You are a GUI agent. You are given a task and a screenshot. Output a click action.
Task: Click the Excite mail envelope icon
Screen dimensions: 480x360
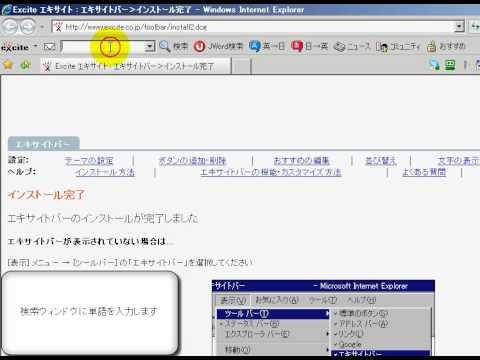[49, 46]
